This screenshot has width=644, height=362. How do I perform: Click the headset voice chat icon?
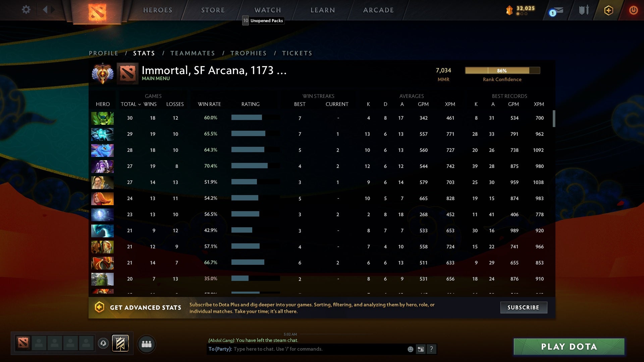103,343
